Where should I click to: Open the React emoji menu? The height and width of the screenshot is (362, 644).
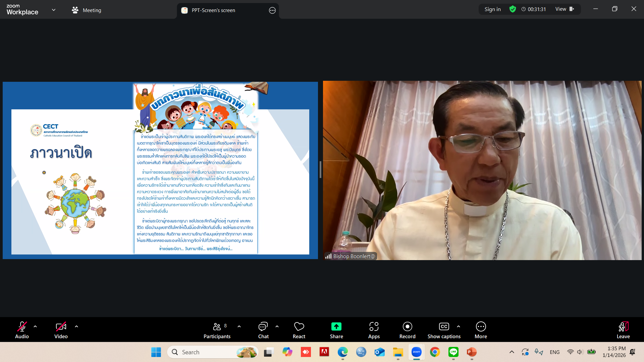[x=299, y=330]
